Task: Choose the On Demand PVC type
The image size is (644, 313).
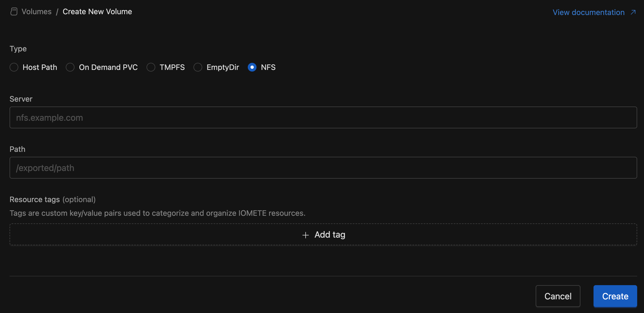Action: 70,67
